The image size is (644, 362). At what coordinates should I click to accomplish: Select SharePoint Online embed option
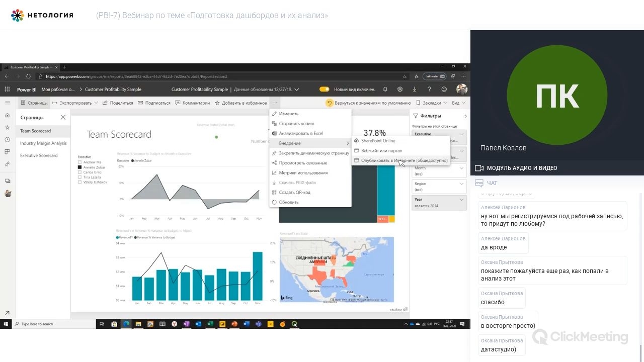pyautogui.click(x=400, y=141)
